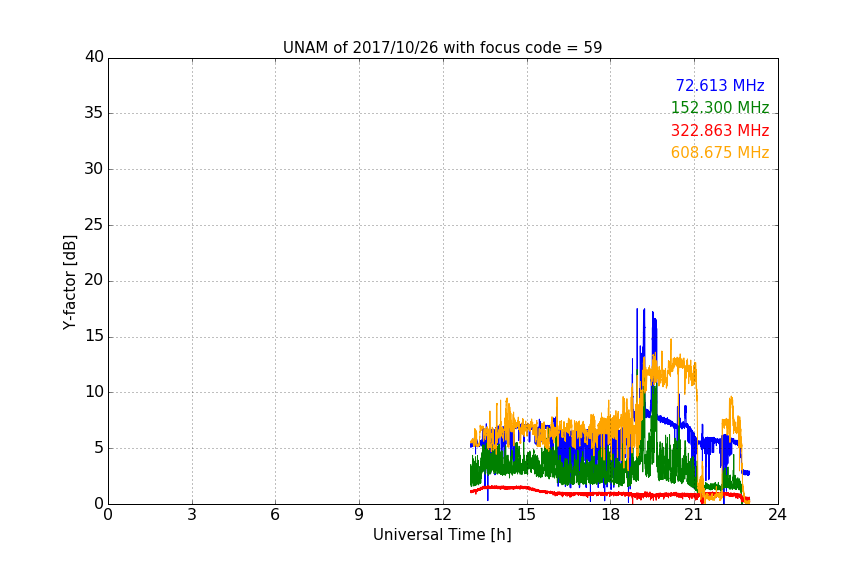The height and width of the screenshot is (576, 864).
Task: Click the 'Universal Time [h]' axis label
Action: (442, 535)
